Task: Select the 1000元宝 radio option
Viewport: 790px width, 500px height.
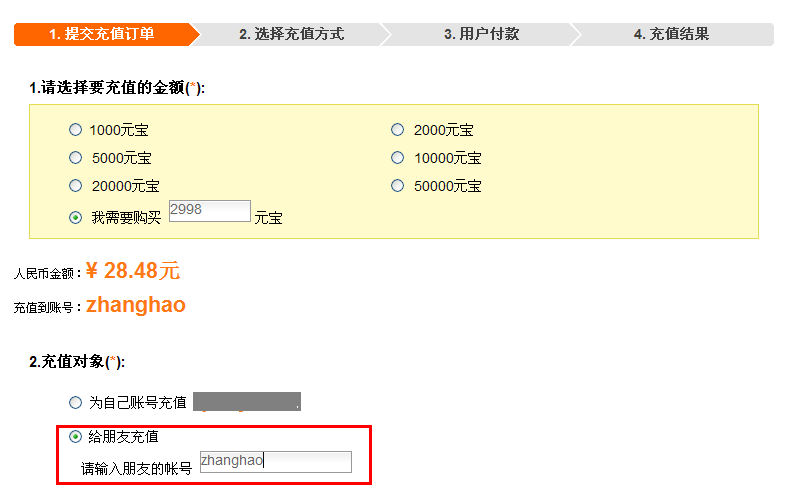Action: 76,130
